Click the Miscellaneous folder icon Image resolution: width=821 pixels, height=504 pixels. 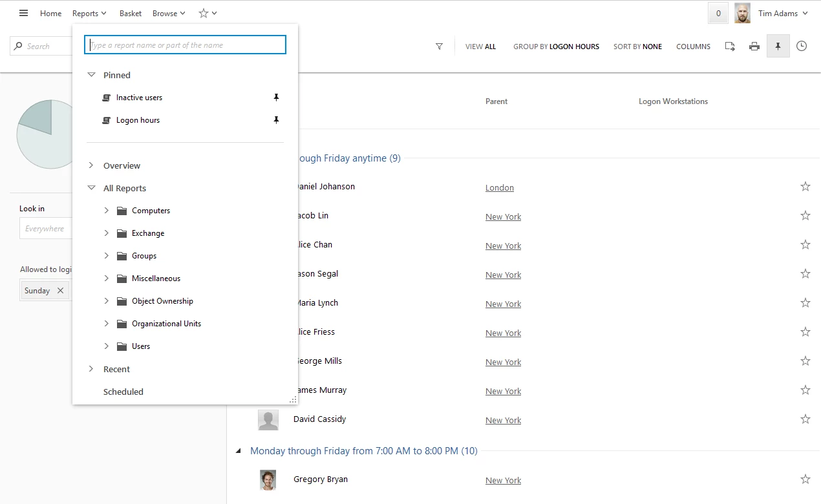[122, 278]
